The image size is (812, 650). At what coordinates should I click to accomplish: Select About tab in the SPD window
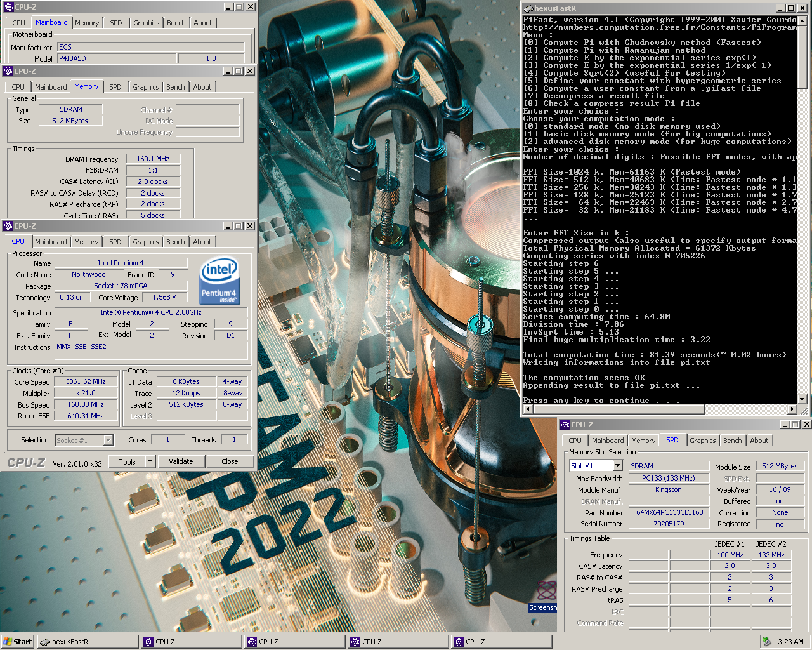(x=759, y=441)
